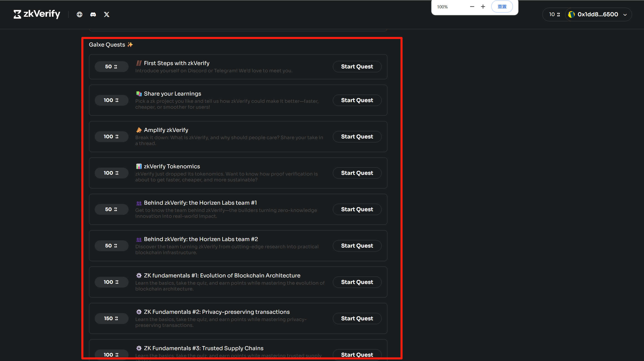The image size is (644, 361).
Task: Start Quest for Horizen Labs team #2
Action: (357, 246)
